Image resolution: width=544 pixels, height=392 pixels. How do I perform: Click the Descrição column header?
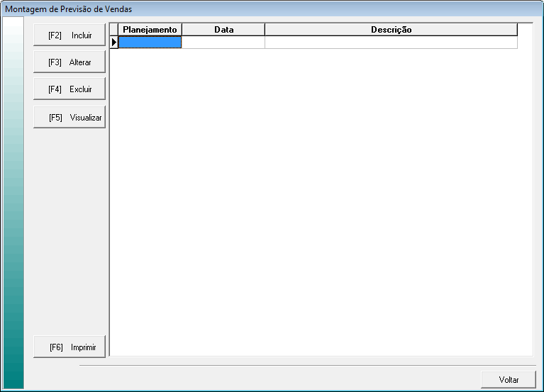[391, 30]
